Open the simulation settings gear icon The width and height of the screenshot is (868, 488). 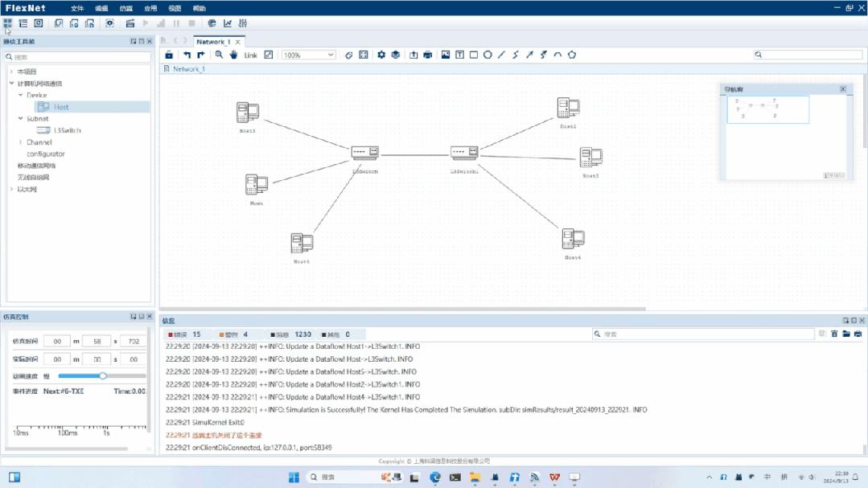[x=380, y=55]
